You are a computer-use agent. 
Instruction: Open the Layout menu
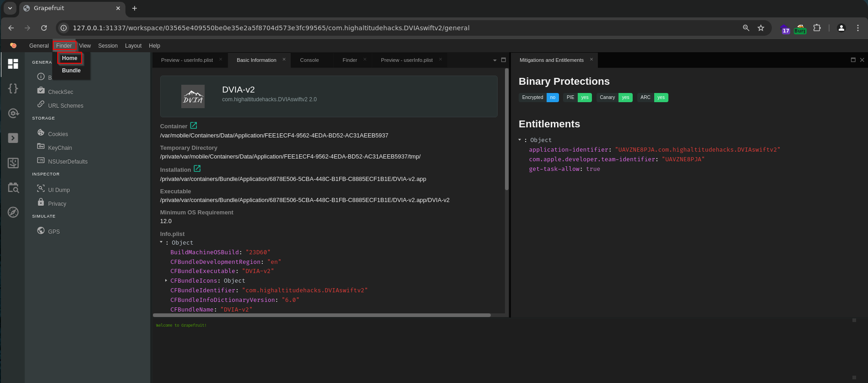[x=133, y=46]
